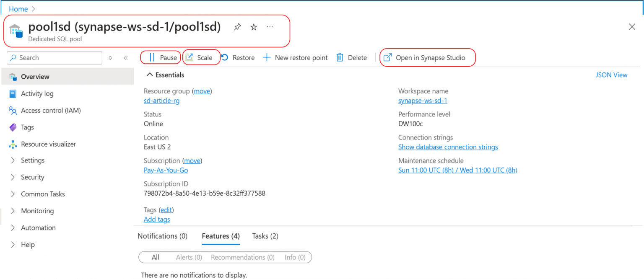
Task: Click the Overview sidebar icon
Action: click(13, 77)
